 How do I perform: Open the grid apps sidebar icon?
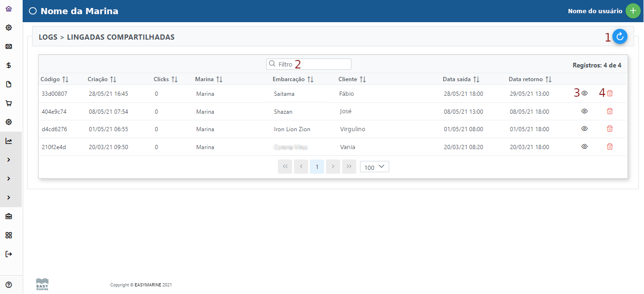(8, 235)
